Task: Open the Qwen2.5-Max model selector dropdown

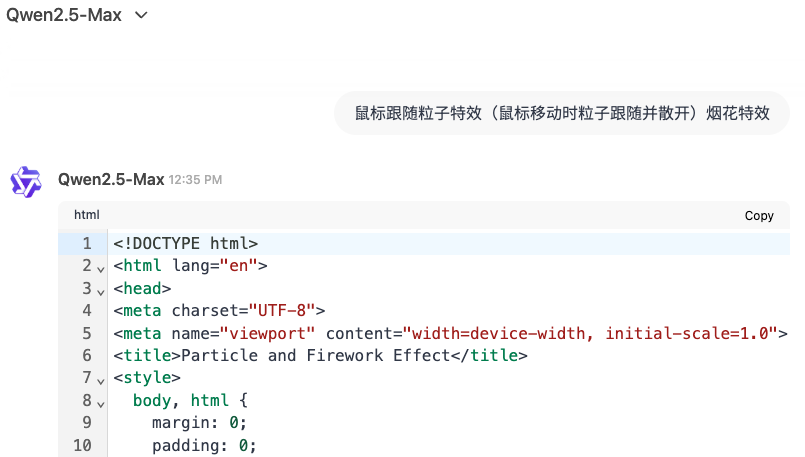Action: tap(77, 15)
